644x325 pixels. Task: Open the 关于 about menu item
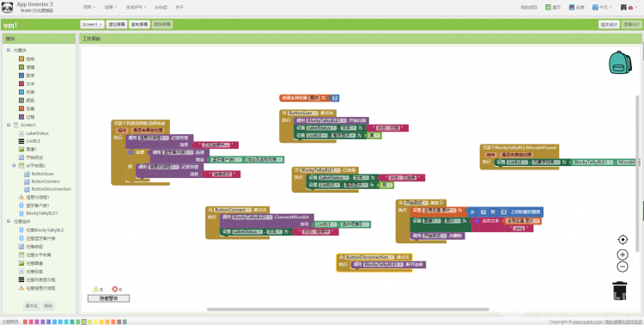(179, 8)
